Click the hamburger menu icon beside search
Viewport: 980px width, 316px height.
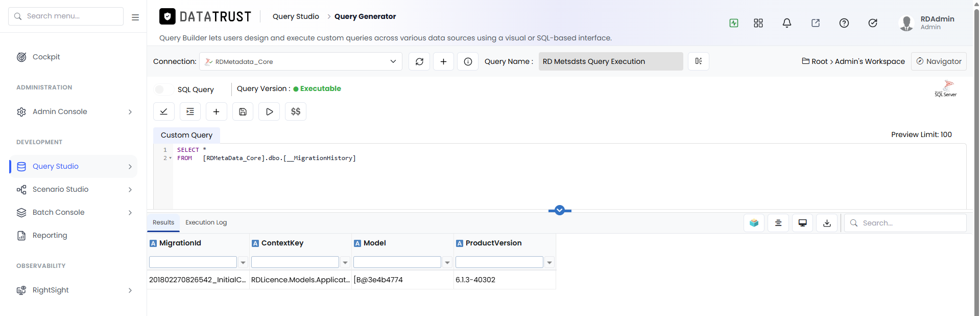tap(135, 17)
